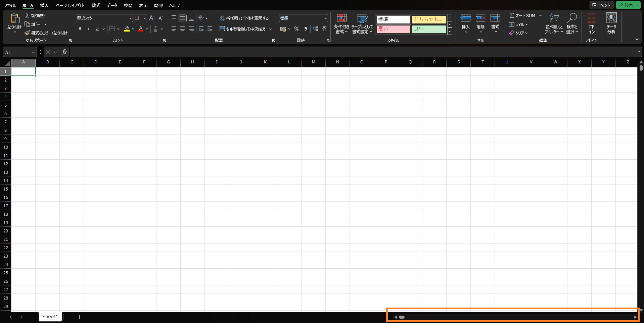Toggle Italic formatting
This screenshot has width=644, height=323.
tap(89, 29)
